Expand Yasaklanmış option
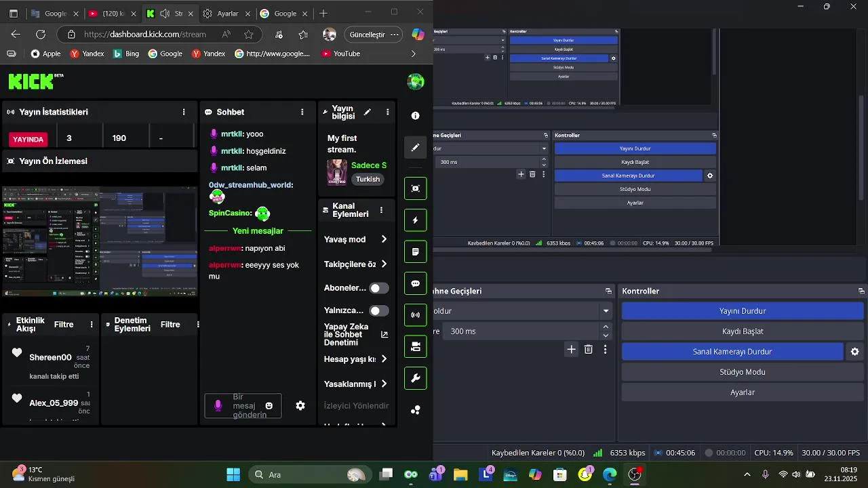 [x=384, y=384]
